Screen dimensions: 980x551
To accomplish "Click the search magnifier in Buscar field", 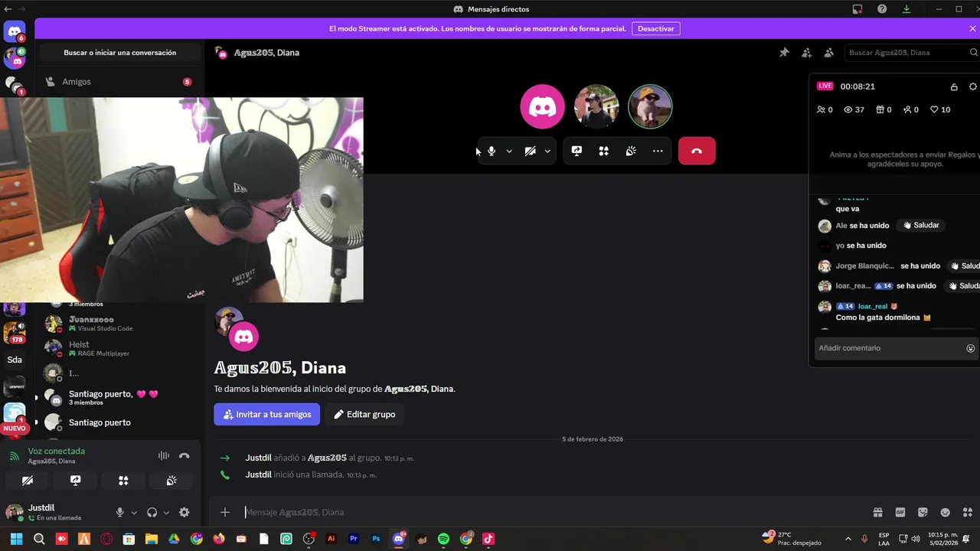I will pyautogui.click(x=974, y=53).
